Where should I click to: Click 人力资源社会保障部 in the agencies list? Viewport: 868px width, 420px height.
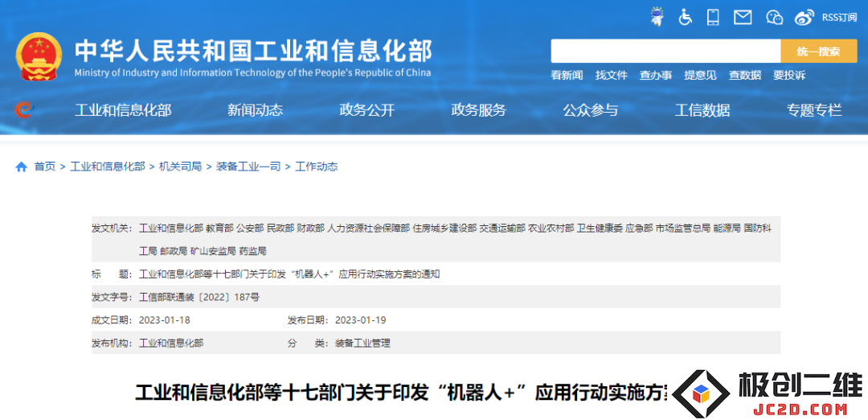click(369, 229)
